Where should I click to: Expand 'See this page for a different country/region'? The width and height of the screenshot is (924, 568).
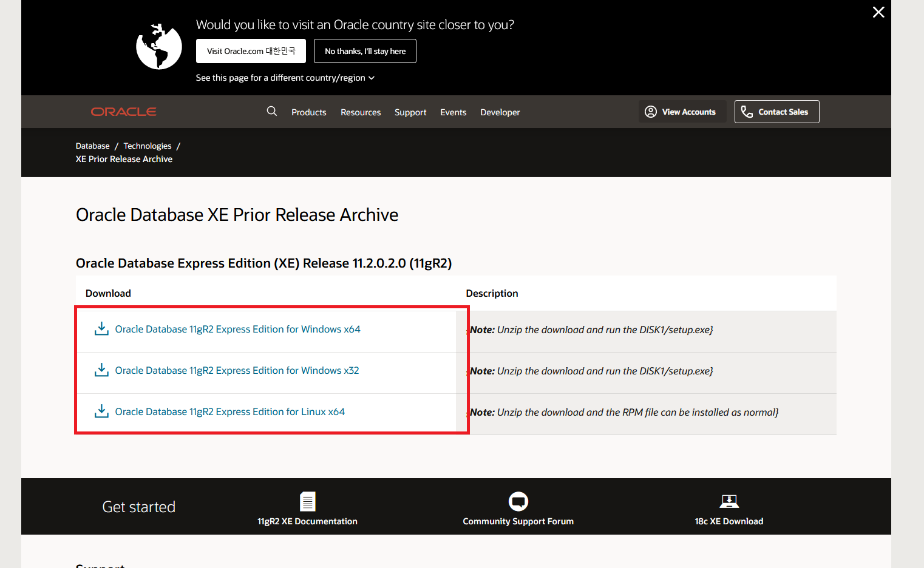click(x=285, y=78)
